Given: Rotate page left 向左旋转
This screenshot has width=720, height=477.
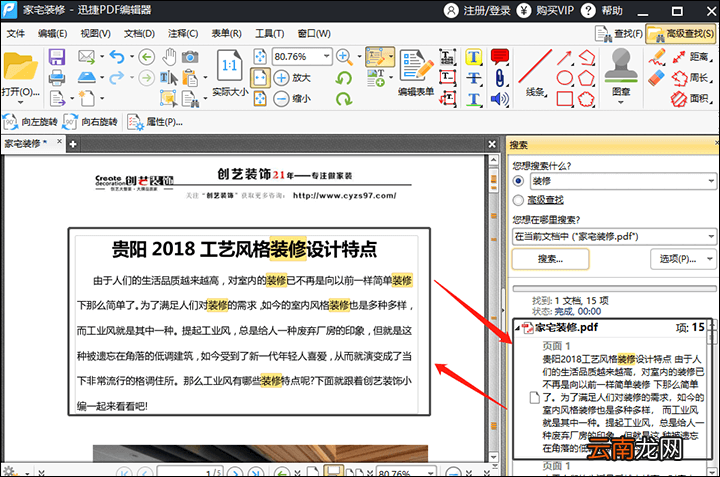Looking at the screenshot, I should (x=30, y=122).
